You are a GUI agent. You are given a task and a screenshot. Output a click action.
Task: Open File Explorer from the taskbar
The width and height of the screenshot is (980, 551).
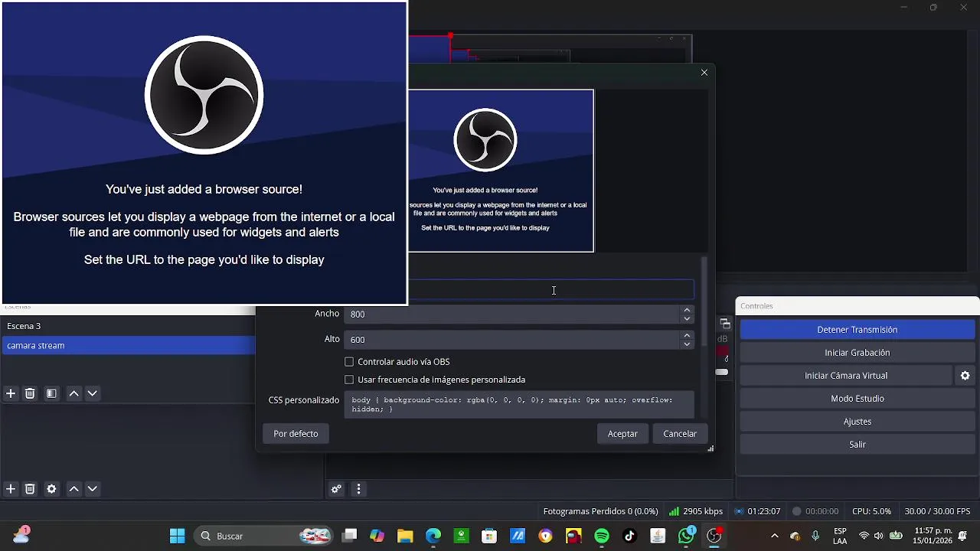pos(405,536)
